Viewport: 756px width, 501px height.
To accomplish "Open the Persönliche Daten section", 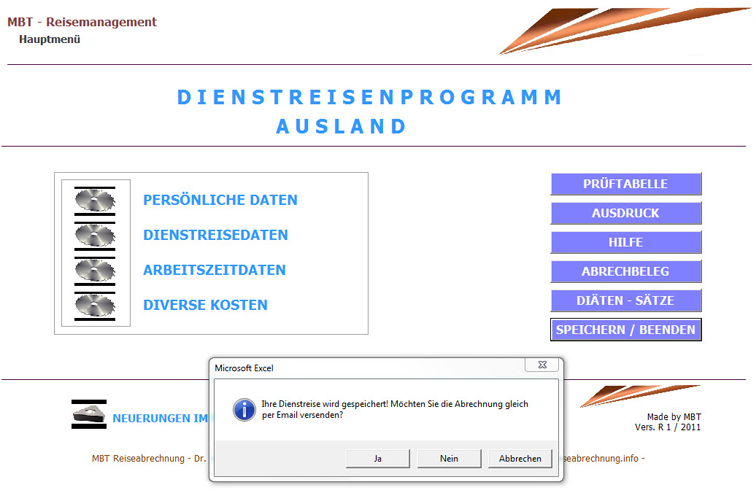I will (220, 200).
